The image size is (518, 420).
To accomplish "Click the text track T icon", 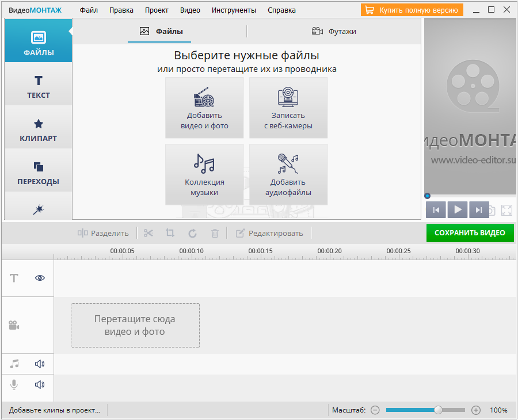I will click(14, 278).
